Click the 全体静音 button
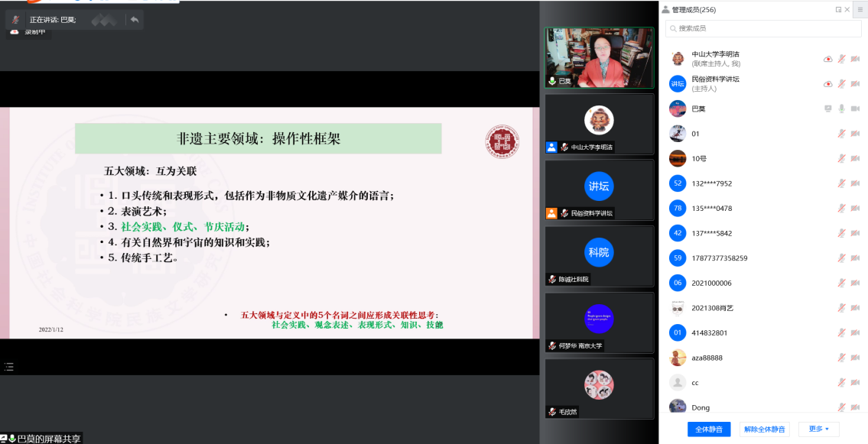Viewport: 868px width, 444px height. pos(709,429)
